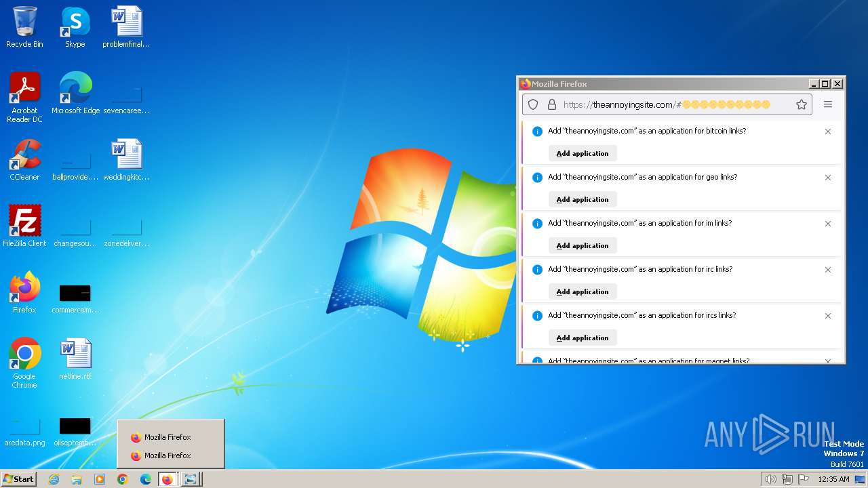The height and width of the screenshot is (488, 868).
Task: Click the ircs links notification info icon
Action: pos(537,316)
